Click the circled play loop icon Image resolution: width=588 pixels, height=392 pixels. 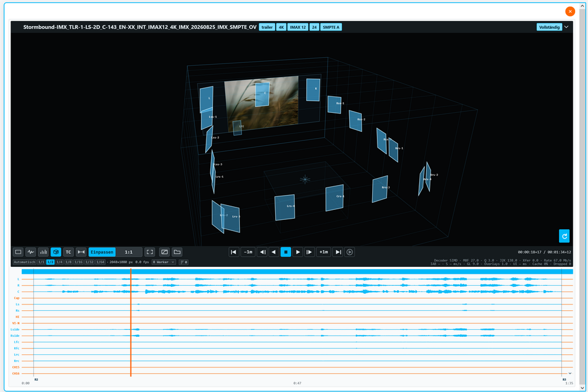click(349, 252)
